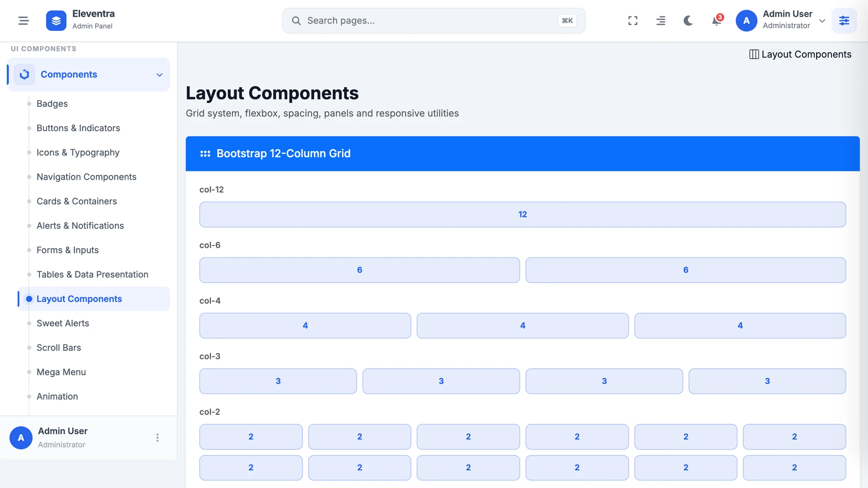The image size is (868, 488).
Task: Enter fullscreen mode via the fullscreen icon
Action: point(633,20)
